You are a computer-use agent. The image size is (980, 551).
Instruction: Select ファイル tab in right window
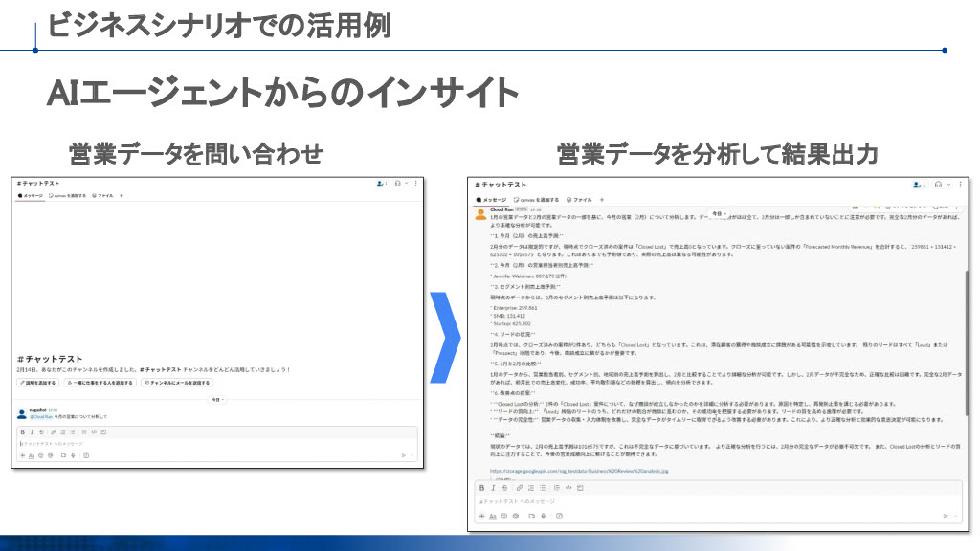click(579, 200)
